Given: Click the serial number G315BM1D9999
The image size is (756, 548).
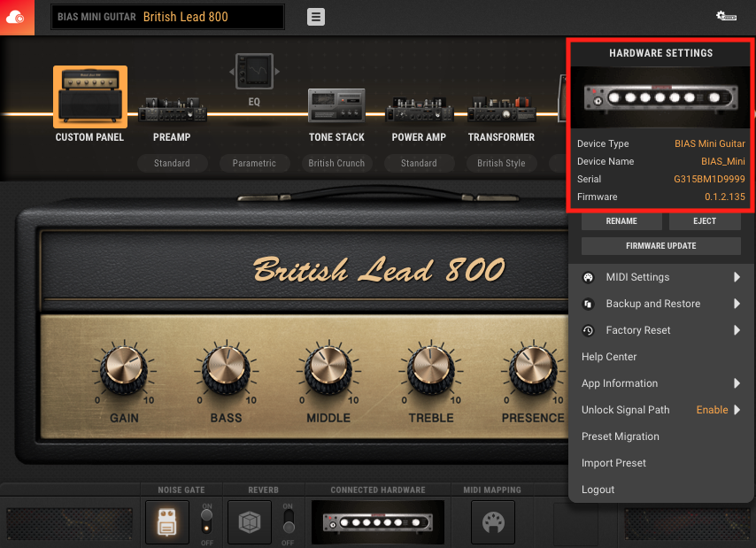Looking at the screenshot, I should (709, 180).
